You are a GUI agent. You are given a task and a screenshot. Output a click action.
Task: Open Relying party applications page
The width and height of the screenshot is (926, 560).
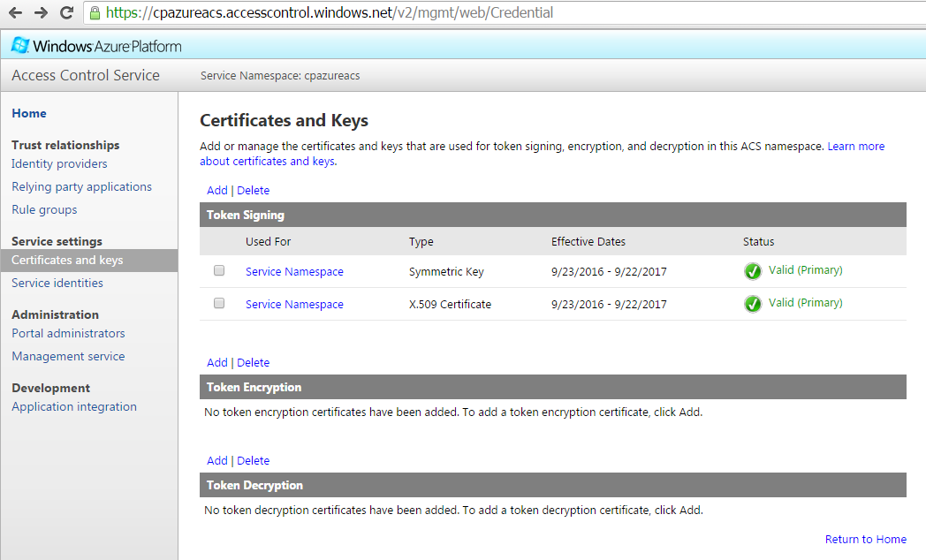81,186
